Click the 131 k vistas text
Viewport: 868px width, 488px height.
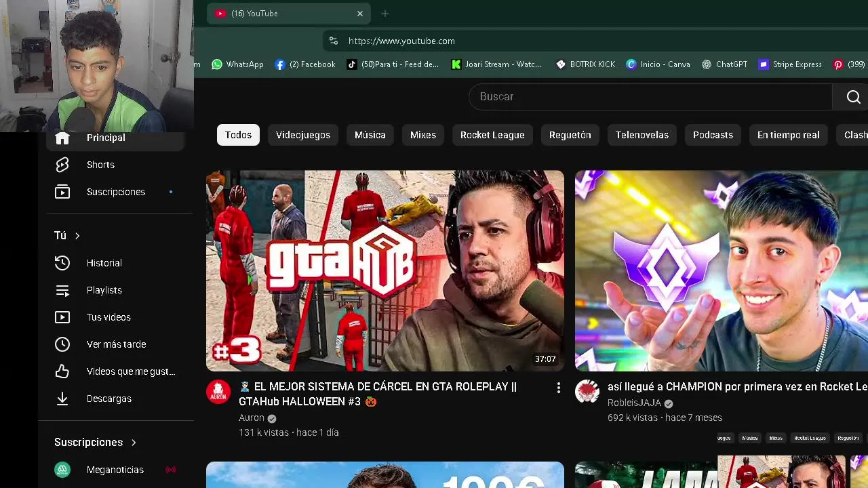[264, 432]
